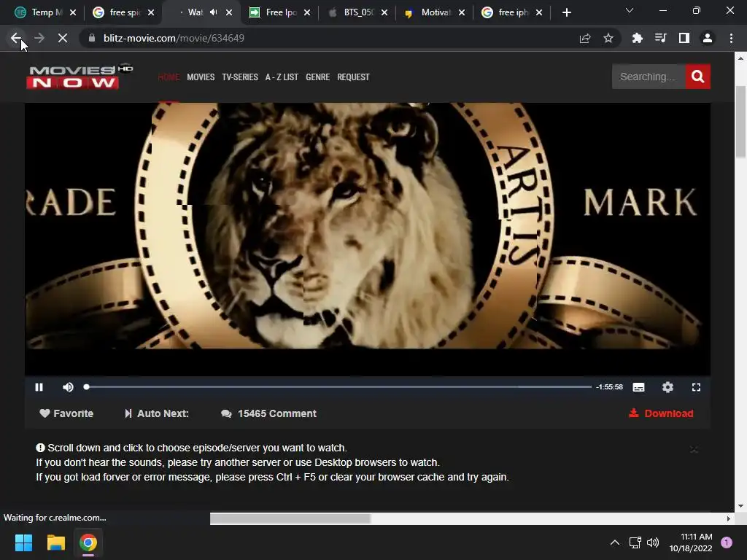Image resolution: width=747 pixels, height=560 pixels.
Task: Open the Chrome extensions puzzle icon
Action: [x=637, y=38]
